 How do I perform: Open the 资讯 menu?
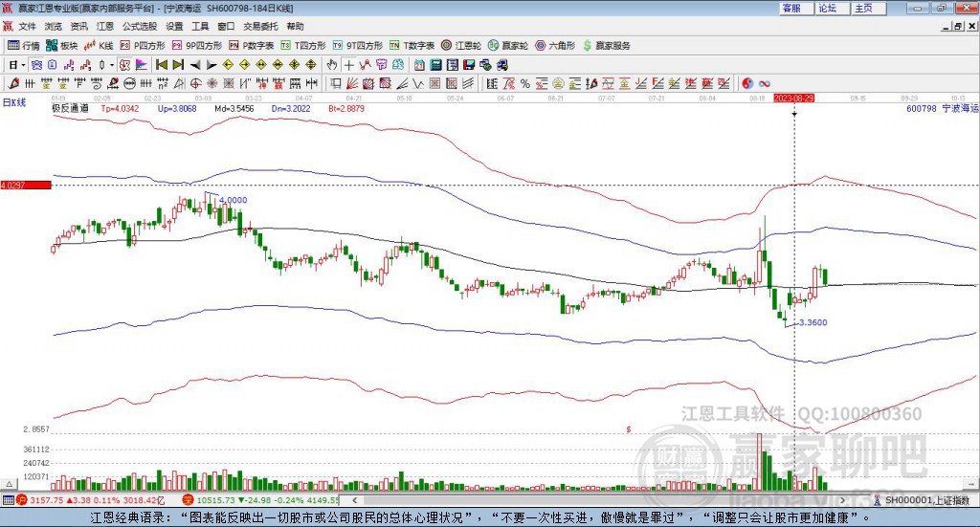(x=78, y=26)
